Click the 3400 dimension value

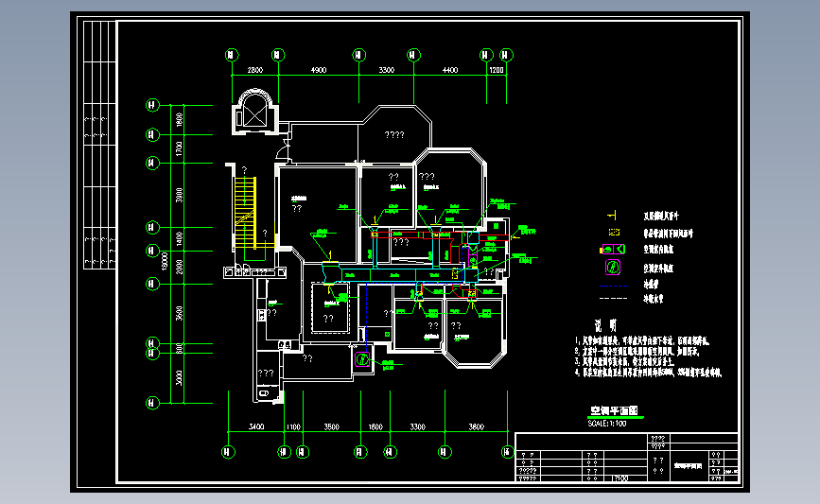pyautogui.click(x=256, y=427)
